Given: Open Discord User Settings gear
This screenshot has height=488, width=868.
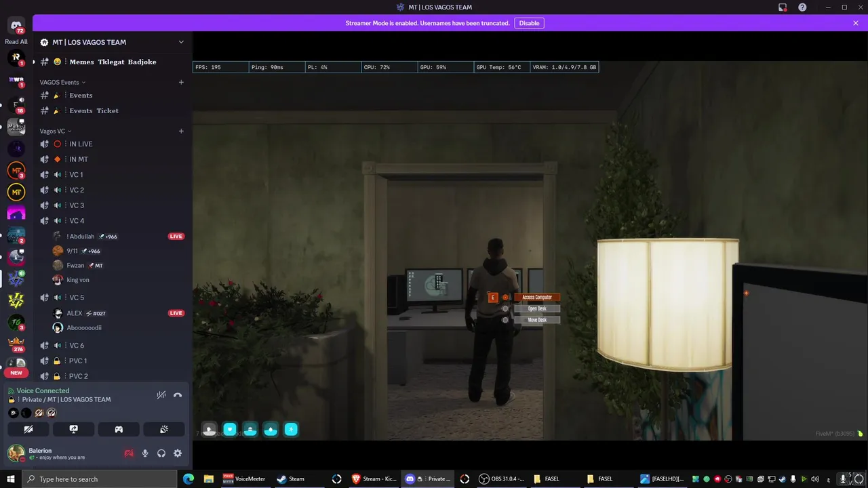Looking at the screenshot, I should tap(178, 453).
